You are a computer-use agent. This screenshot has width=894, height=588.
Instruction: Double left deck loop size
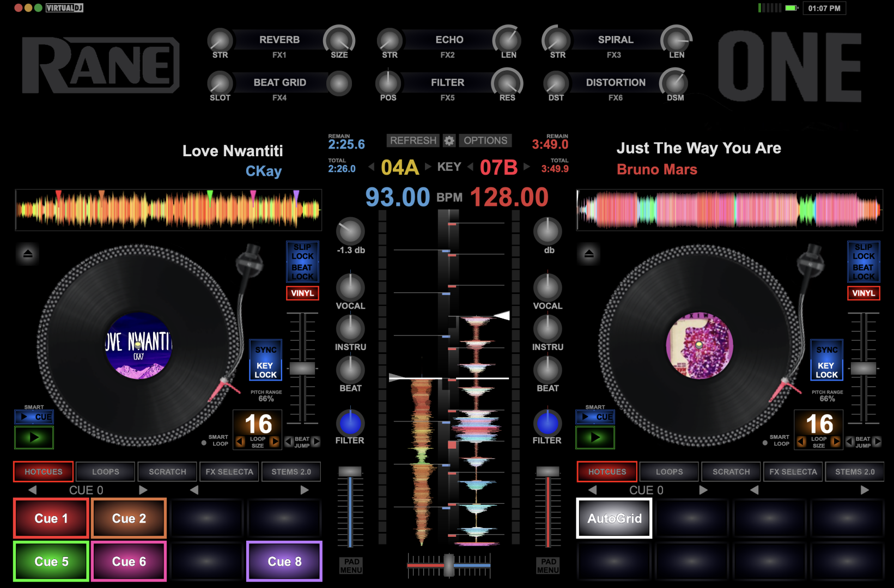coord(275,442)
